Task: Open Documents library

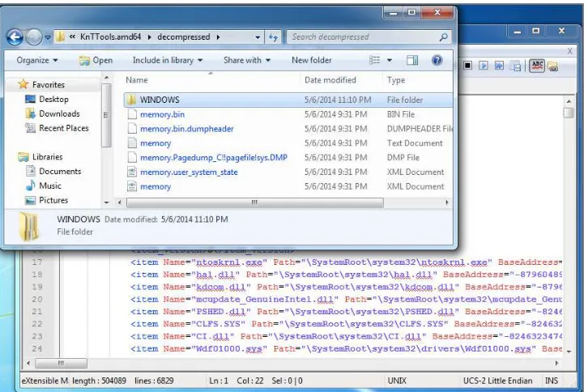Action: click(60, 172)
